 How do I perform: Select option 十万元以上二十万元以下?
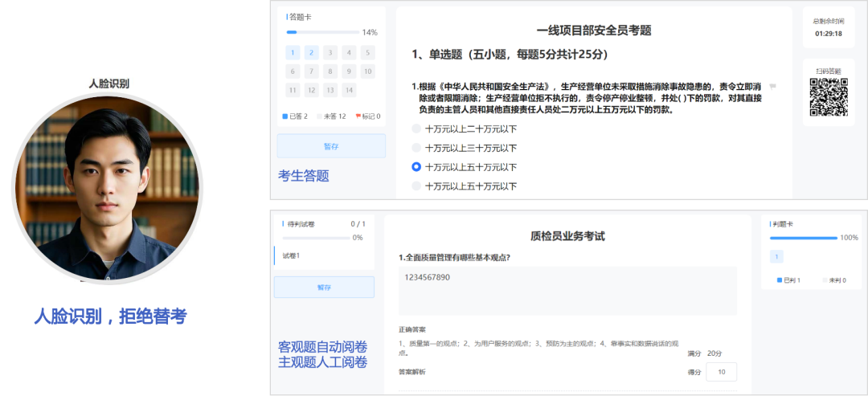416,129
